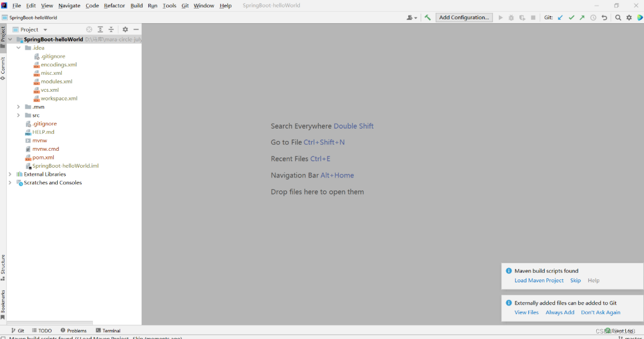Click Git Commit checkmark icon

pyautogui.click(x=571, y=18)
